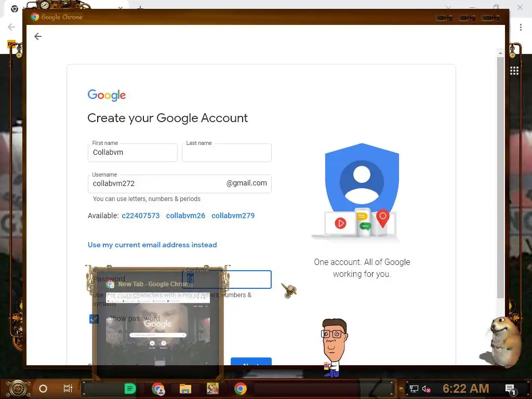Open Task View on the taskbar
The width and height of the screenshot is (532, 399).
[x=68, y=389]
